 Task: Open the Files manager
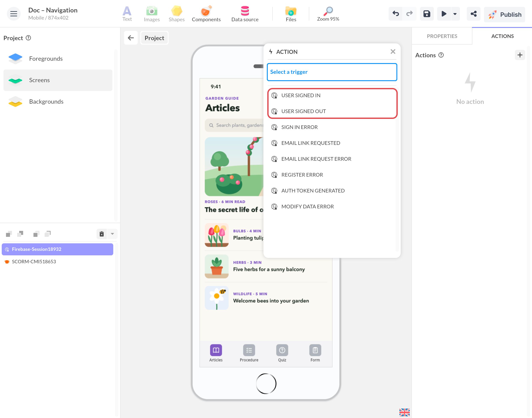point(291,14)
